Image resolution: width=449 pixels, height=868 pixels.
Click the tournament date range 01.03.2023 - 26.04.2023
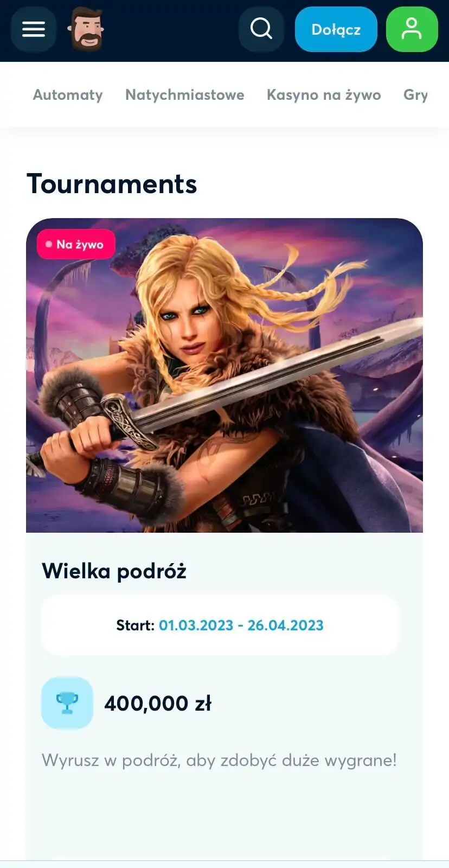(241, 626)
